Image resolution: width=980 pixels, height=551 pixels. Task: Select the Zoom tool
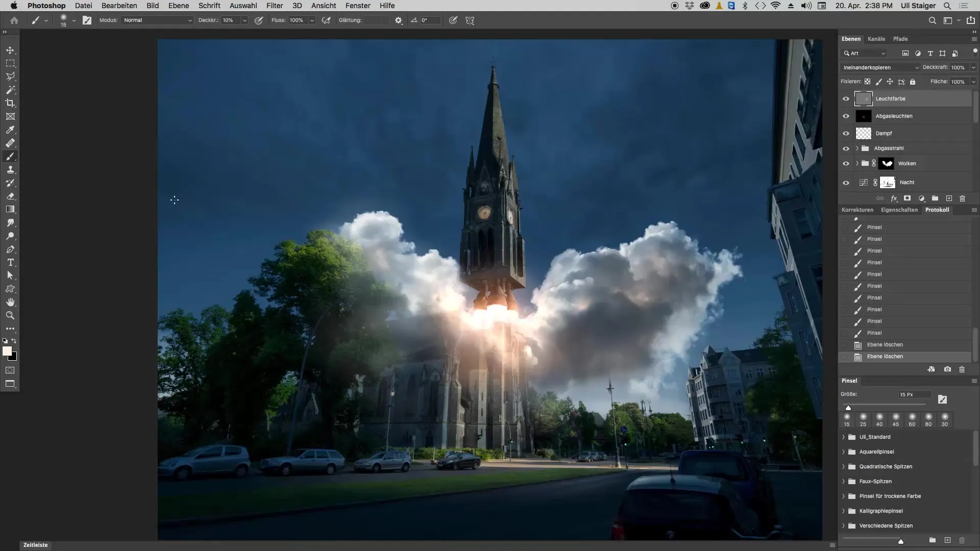(10, 315)
